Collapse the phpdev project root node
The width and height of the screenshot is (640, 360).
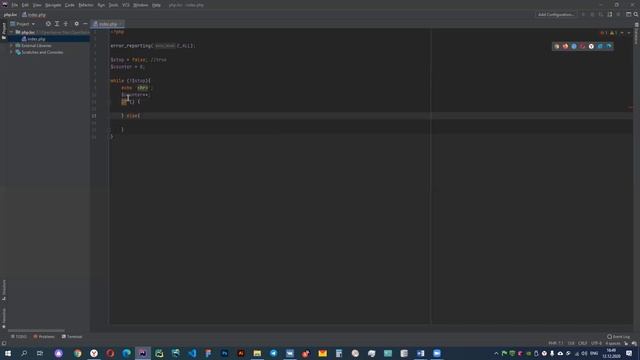(x=11, y=32)
